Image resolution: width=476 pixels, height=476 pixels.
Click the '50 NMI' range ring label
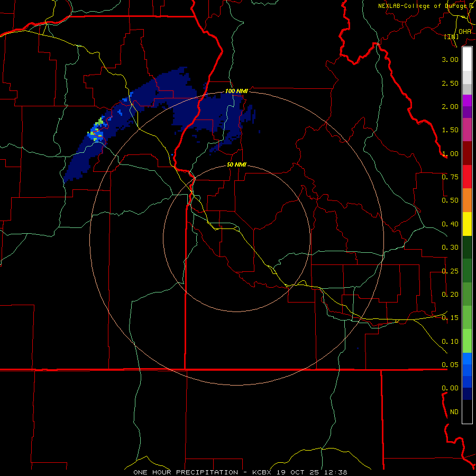pyautogui.click(x=236, y=165)
